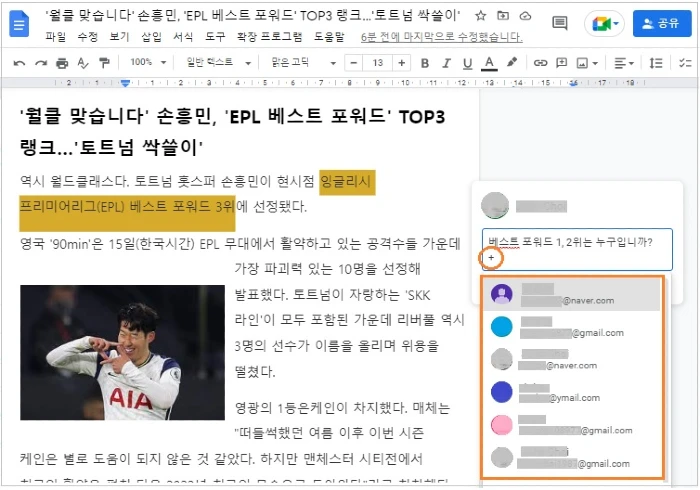This screenshot has height=490, width=700.
Task: Click the comment text input box
Action: tap(577, 249)
